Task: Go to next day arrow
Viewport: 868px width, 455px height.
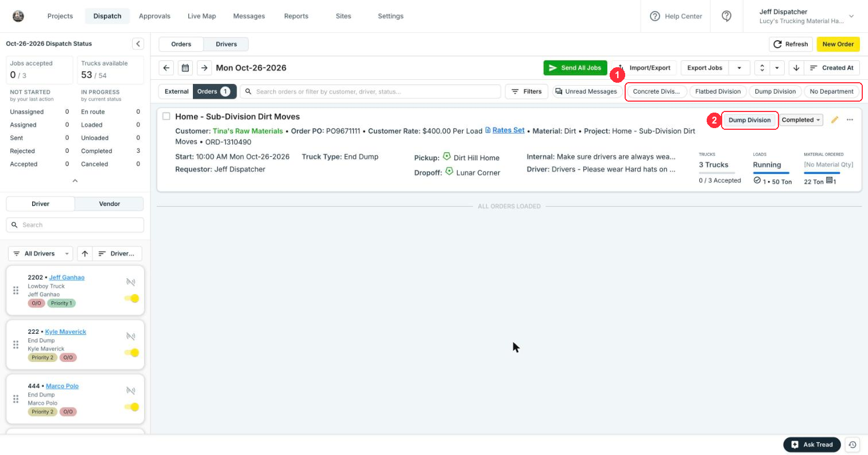Action: point(204,68)
